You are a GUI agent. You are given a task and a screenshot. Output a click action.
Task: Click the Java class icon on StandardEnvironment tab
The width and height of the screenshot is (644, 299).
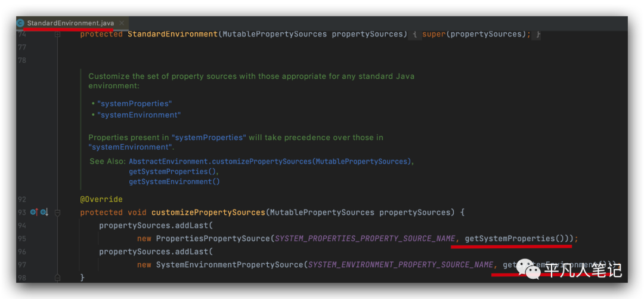21,23
